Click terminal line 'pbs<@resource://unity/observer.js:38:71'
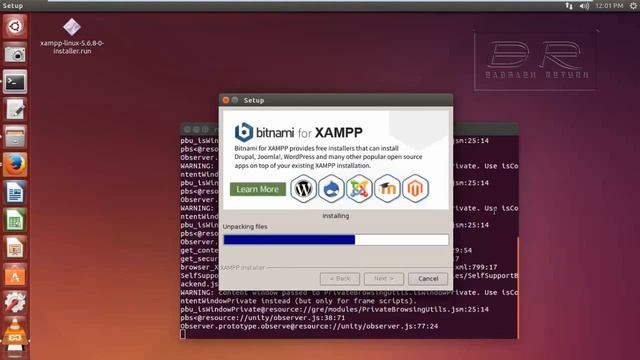Screen dimensions: 640x360 coord(263,318)
